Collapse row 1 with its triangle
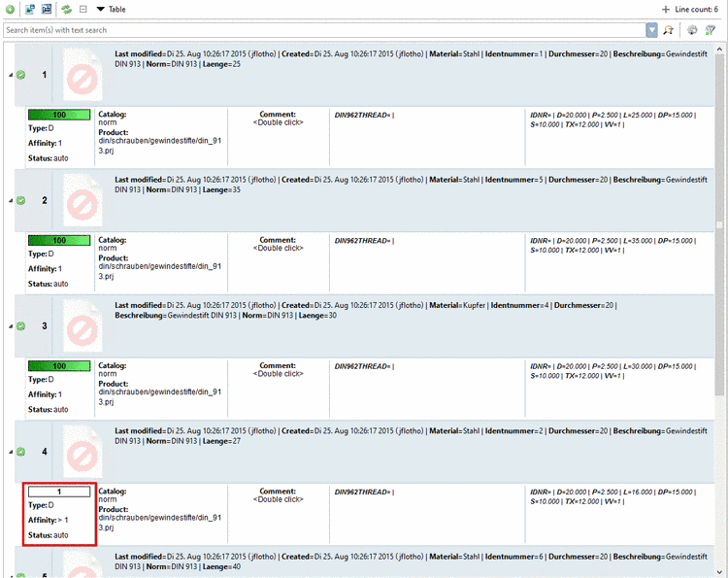Image resolution: width=728 pixels, height=578 pixels. click(11, 75)
